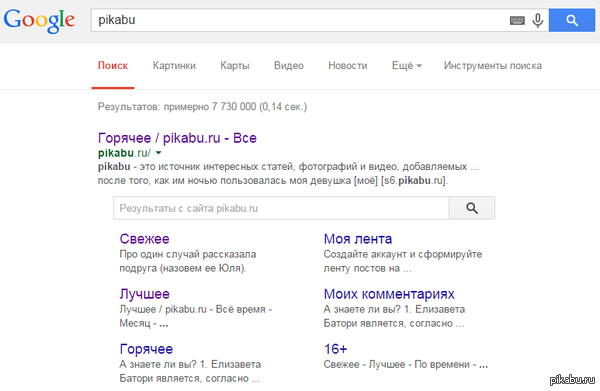
Task: Click the results count text 7 730 000
Action: tap(234, 106)
